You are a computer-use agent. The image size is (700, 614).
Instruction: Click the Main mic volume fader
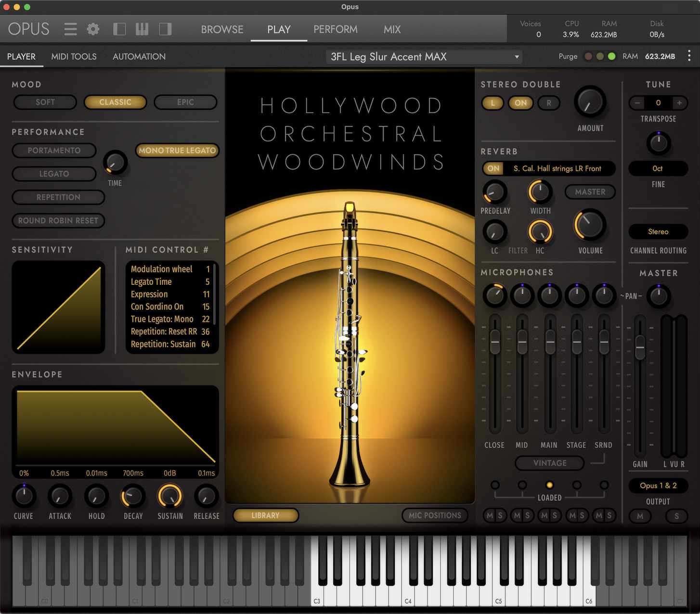(x=550, y=343)
